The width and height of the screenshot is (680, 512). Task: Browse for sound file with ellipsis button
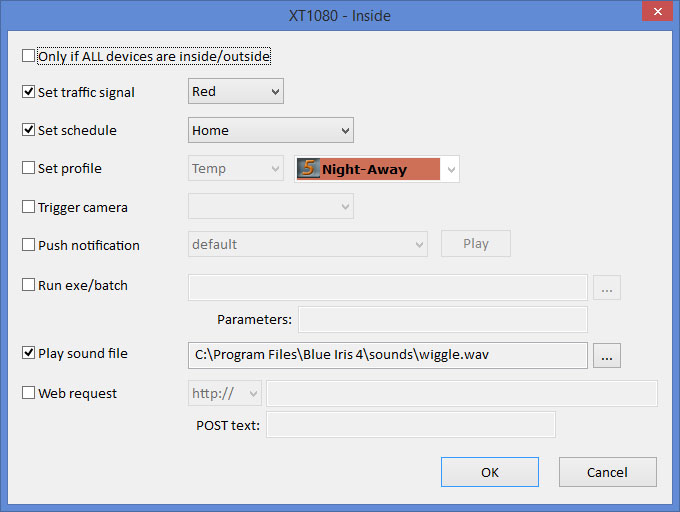click(x=607, y=355)
